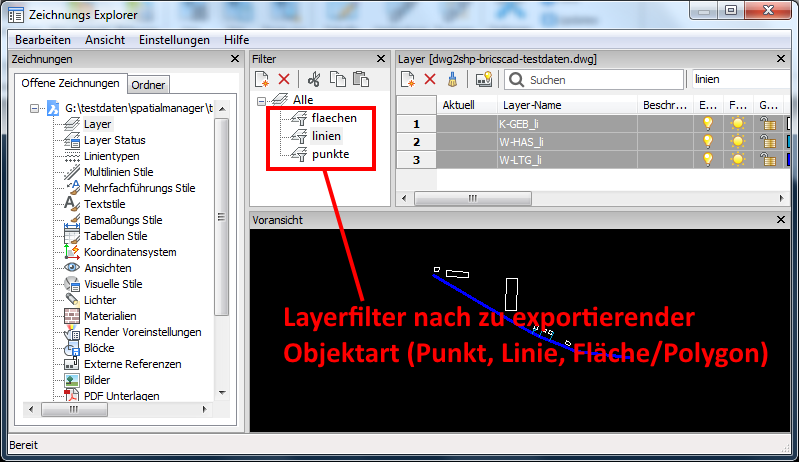Open Render Voreinstellungen entry
The height and width of the screenshot is (462, 799).
tap(143, 332)
